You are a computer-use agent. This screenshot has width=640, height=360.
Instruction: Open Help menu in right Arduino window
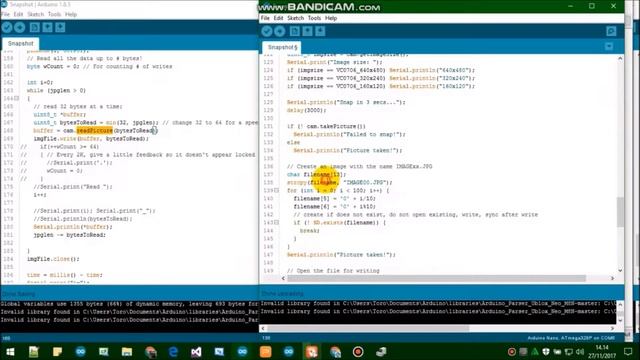point(331,18)
